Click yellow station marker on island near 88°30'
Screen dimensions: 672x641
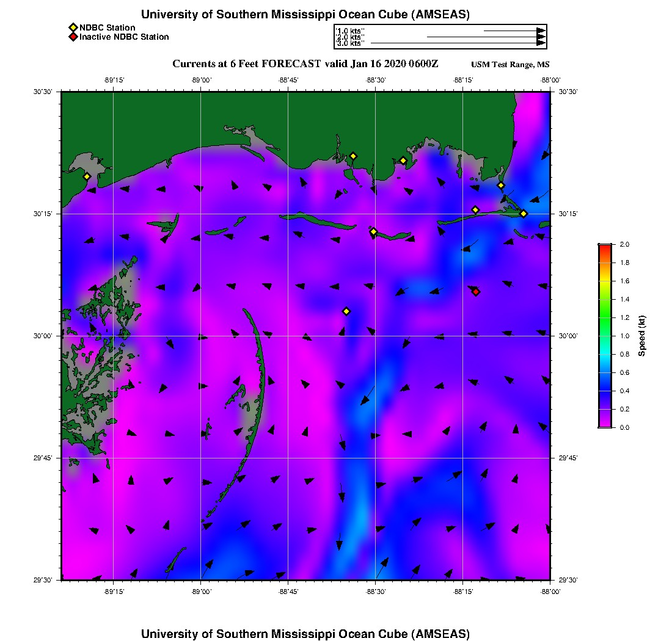point(374,231)
